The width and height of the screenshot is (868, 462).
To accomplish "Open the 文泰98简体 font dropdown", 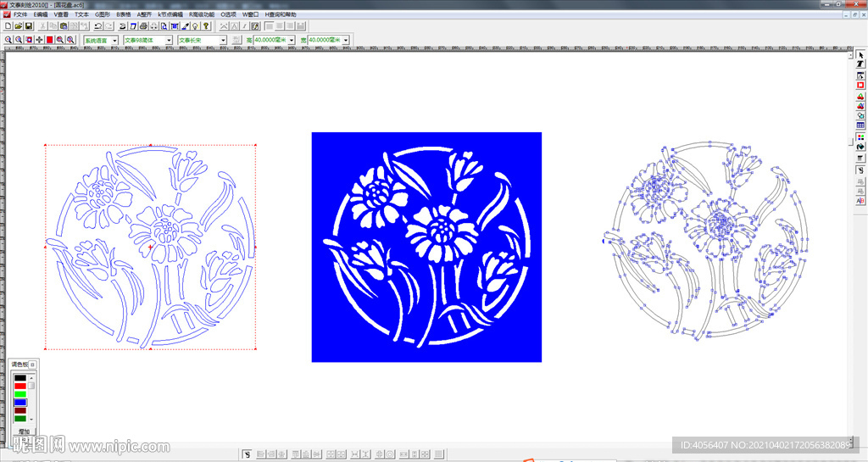I will [169, 40].
